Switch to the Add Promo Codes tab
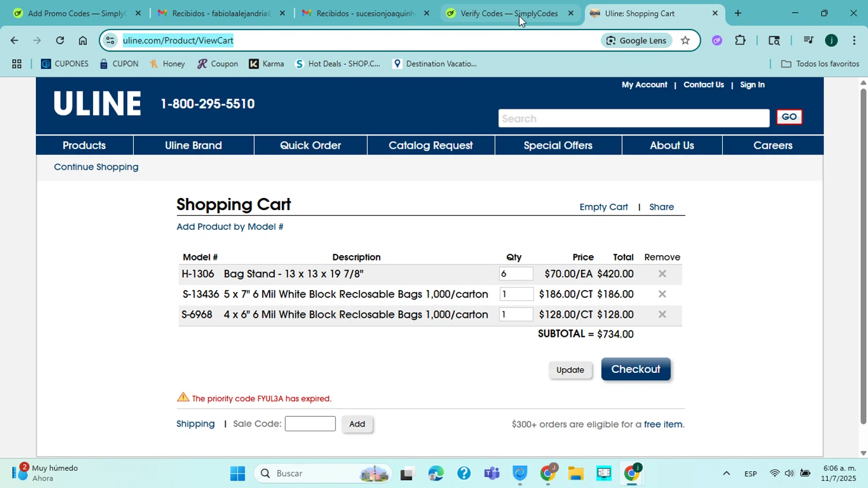The image size is (868, 488). click(76, 13)
